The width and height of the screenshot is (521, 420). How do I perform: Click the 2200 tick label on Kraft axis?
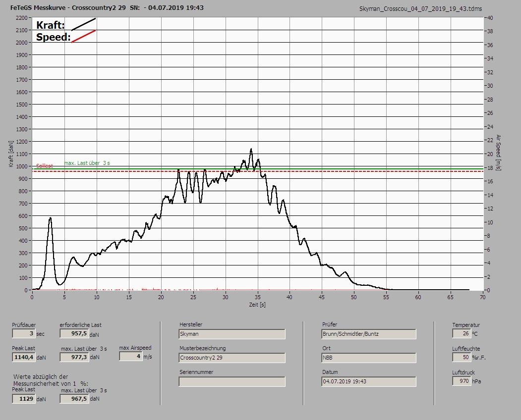(22, 18)
